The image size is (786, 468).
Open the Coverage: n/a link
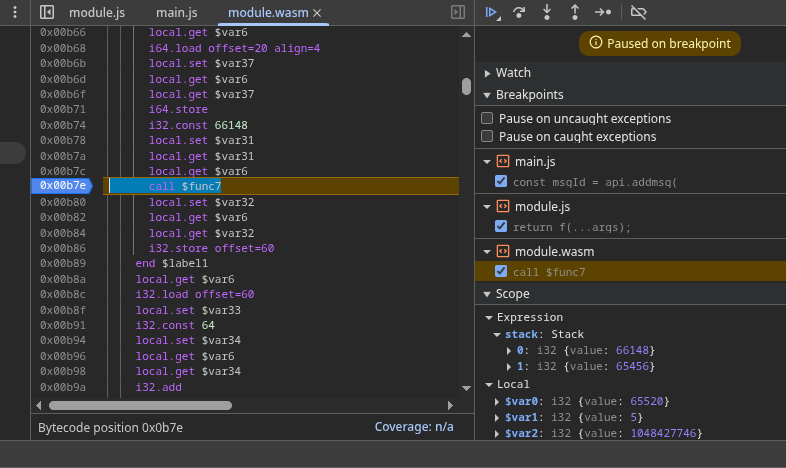414,427
